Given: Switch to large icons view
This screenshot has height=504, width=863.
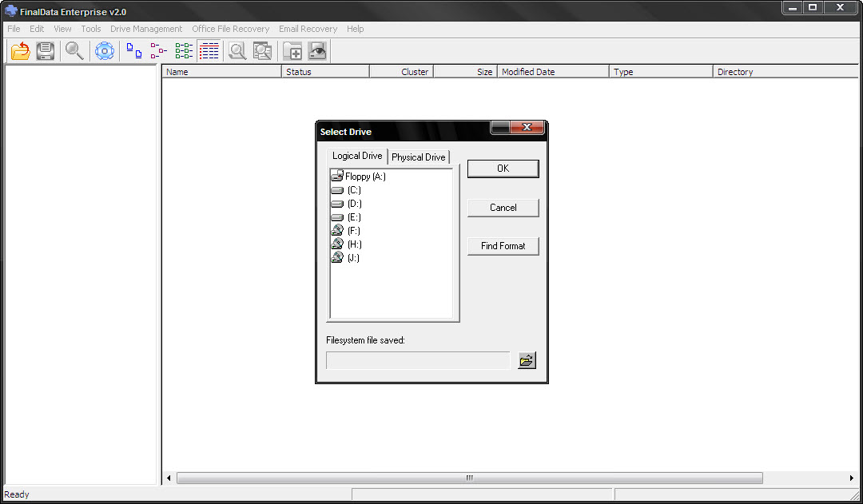Looking at the screenshot, I should click(x=133, y=51).
